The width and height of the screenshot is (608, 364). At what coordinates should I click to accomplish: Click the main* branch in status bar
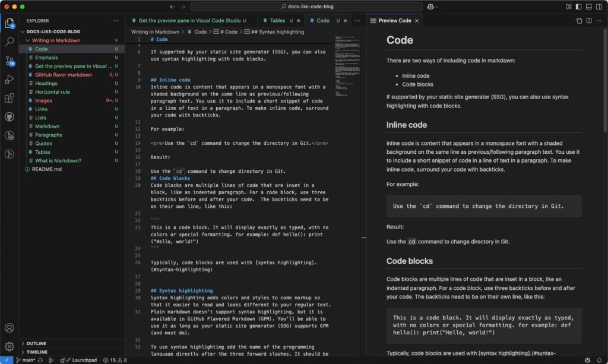coord(26,360)
